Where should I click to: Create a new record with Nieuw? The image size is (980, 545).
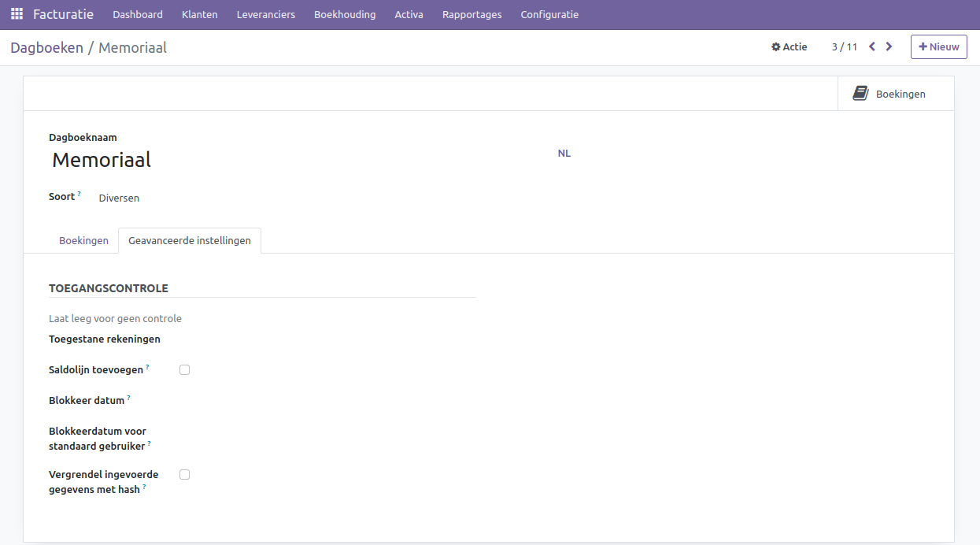click(x=938, y=46)
